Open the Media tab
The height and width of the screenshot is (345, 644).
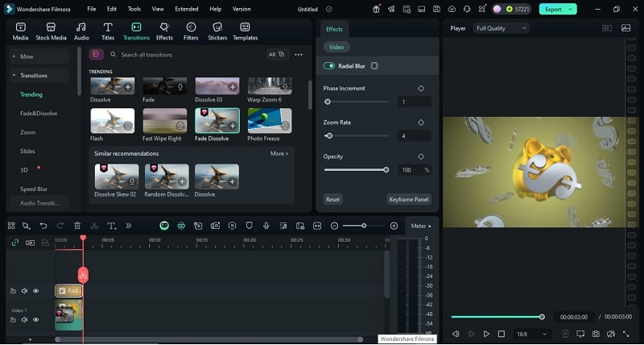click(x=20, y=31)
